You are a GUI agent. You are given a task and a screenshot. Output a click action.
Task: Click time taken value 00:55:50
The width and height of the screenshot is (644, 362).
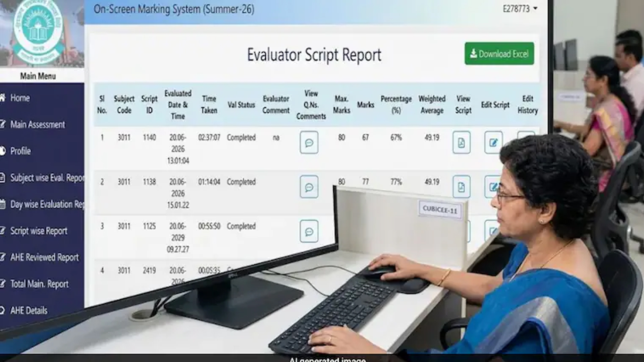pos(209,226)
